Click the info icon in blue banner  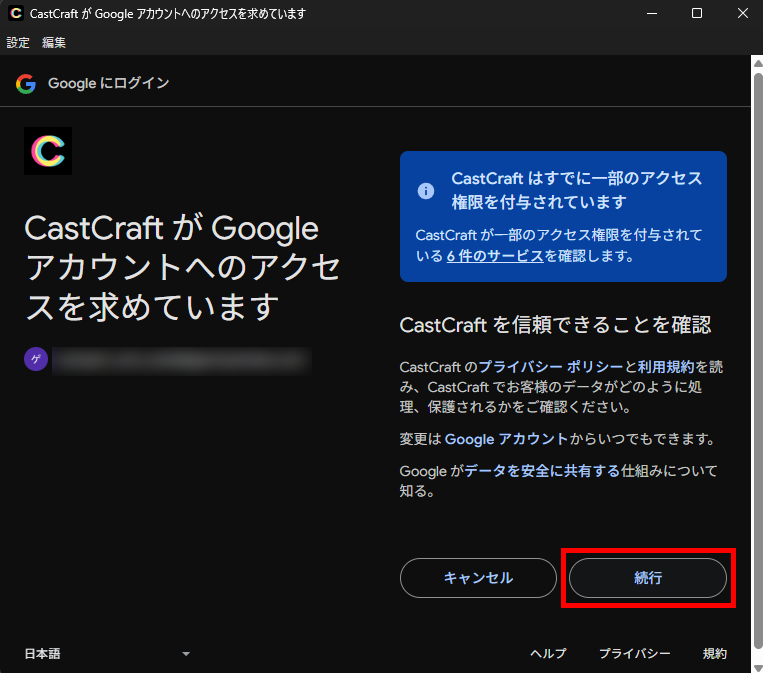[x=426, y=191]
